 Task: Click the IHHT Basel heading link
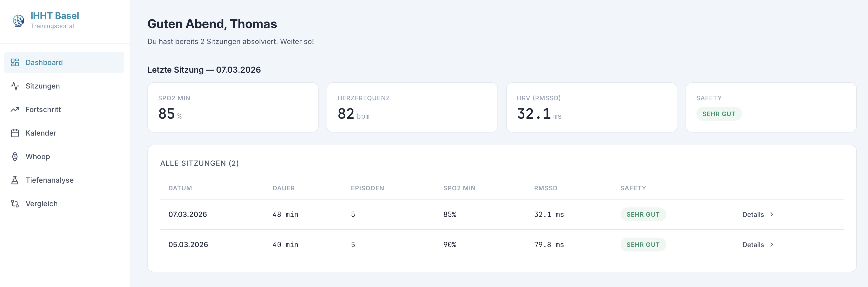point(55,16)
